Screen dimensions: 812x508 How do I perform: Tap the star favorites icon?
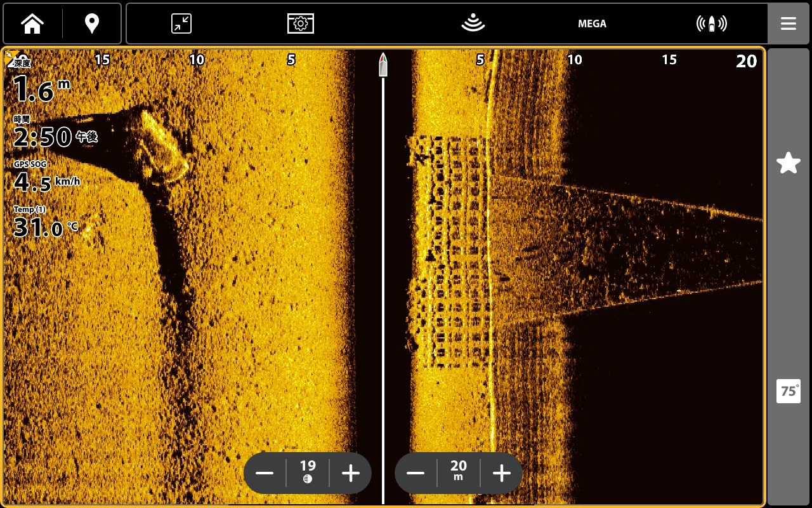[x=788, y=163]
